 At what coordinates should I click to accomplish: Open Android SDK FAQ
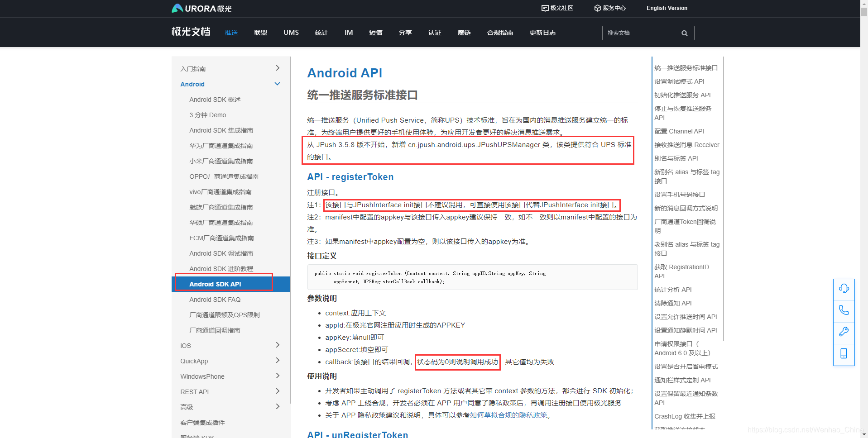pos(215,300)
